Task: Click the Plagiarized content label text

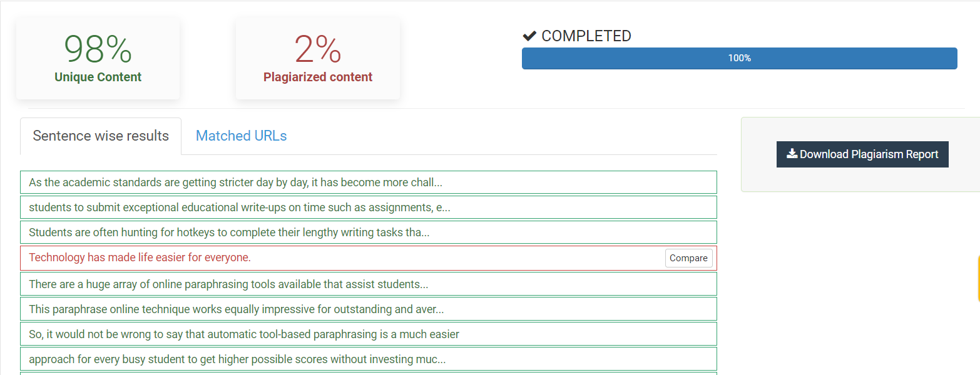Action: click(x=317, y=77)
